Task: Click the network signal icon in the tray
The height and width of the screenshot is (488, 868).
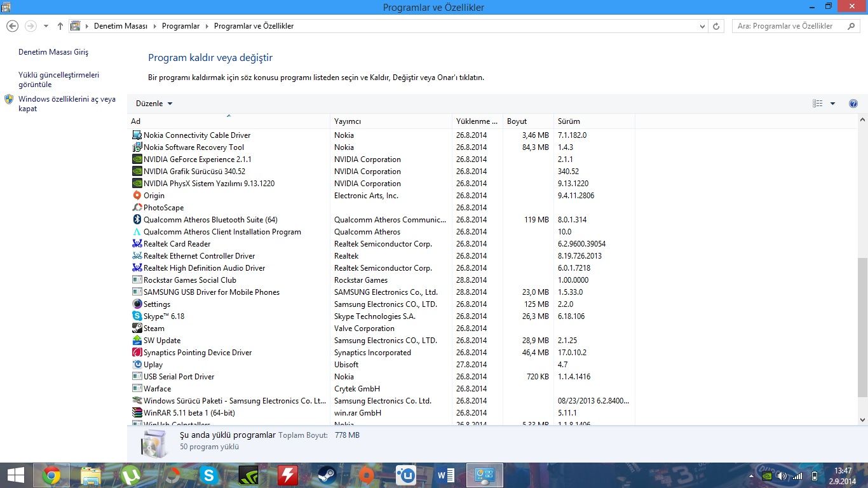Action: (x=797, y=476)
